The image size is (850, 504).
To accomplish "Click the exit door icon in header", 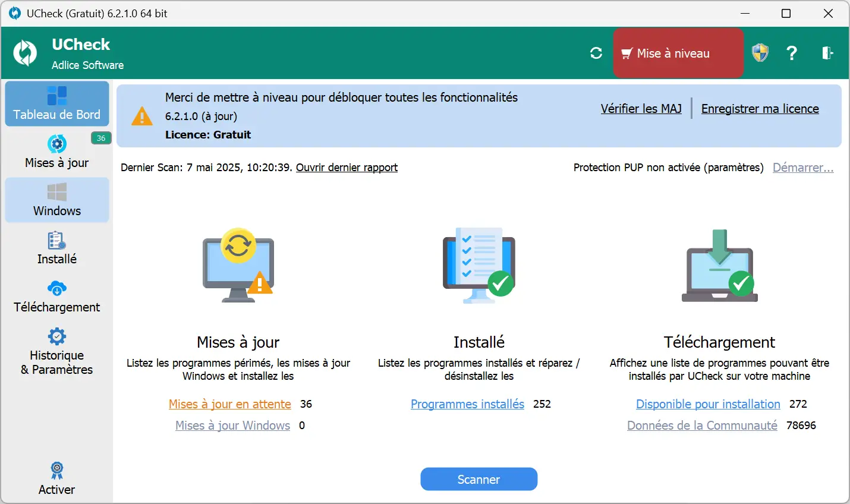I will tap(827, 53).
